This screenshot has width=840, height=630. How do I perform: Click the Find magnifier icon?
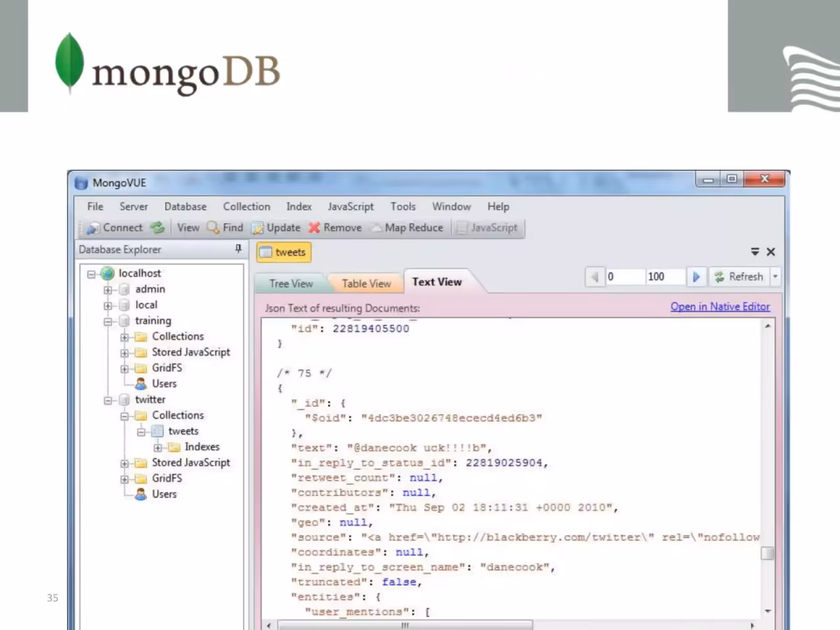click(213, 227)
